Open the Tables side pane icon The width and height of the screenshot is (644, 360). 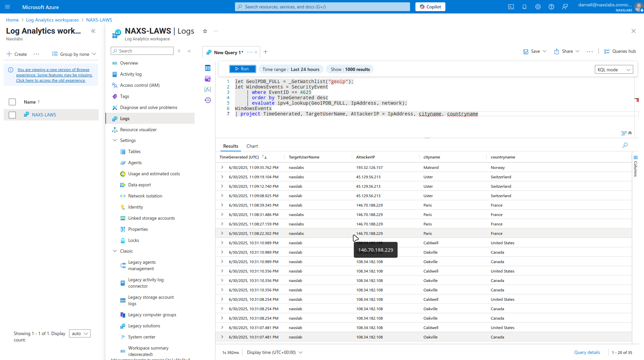click(x=208, y=68)
